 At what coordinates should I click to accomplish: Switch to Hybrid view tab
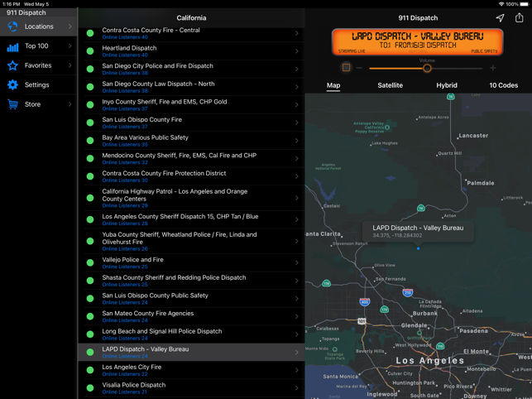tap(447, 85)
